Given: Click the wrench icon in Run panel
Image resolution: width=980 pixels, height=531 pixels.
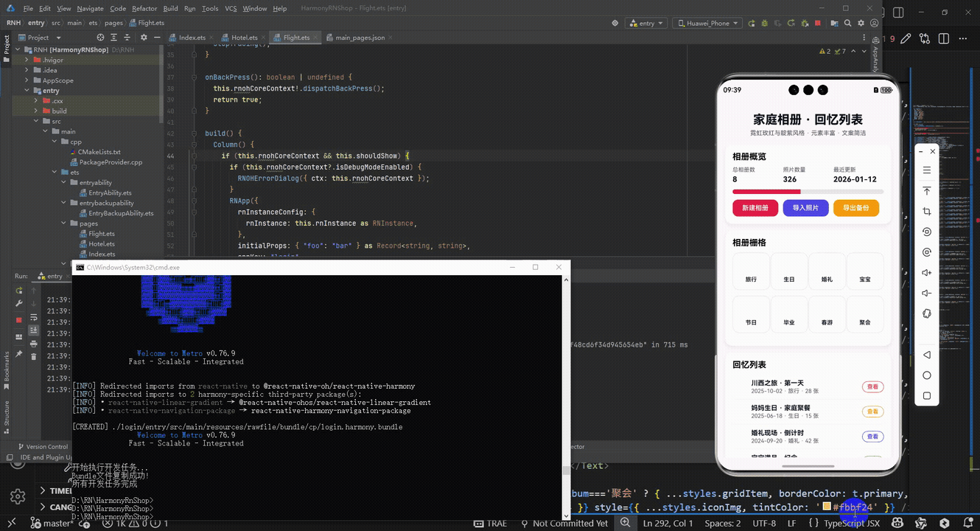Looking at the screenshot, I should click(x=19, y=302).
